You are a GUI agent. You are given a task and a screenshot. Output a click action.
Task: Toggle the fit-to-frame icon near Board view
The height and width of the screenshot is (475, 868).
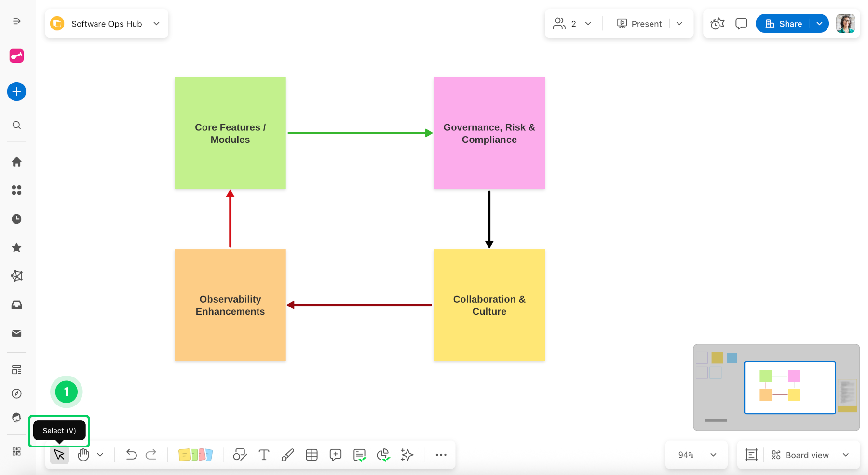[x=751, y=455]
